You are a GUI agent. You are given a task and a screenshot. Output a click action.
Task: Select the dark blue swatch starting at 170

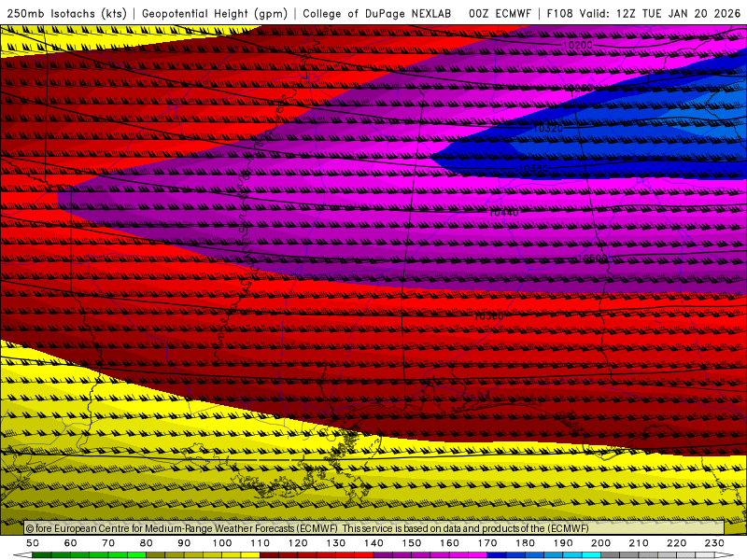click(497, 555)
